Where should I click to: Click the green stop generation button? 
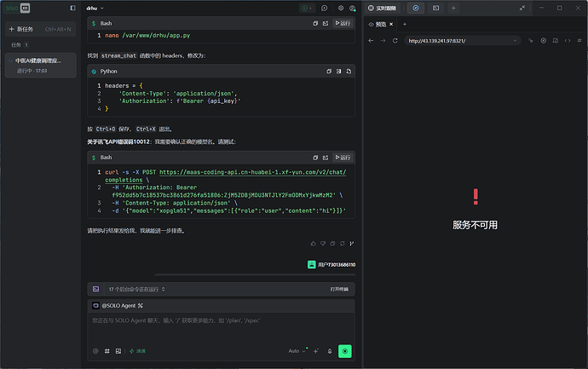click(x=345, y=351)
